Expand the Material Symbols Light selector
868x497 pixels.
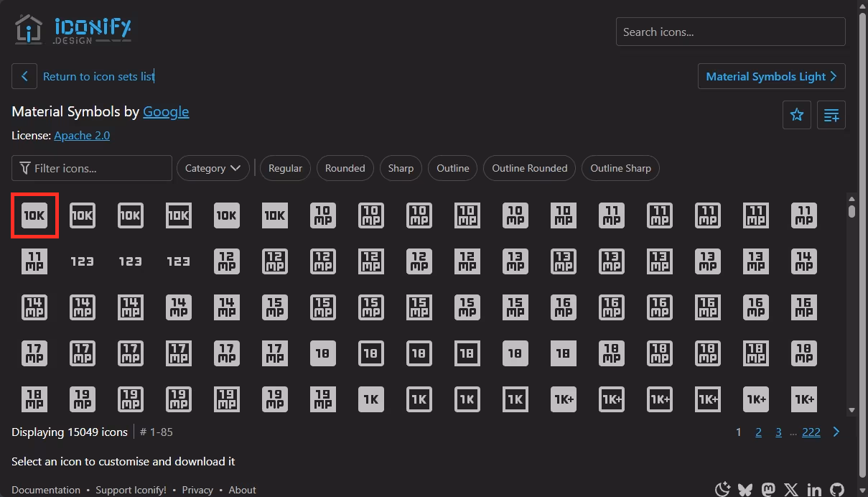[x=771, y=76]
